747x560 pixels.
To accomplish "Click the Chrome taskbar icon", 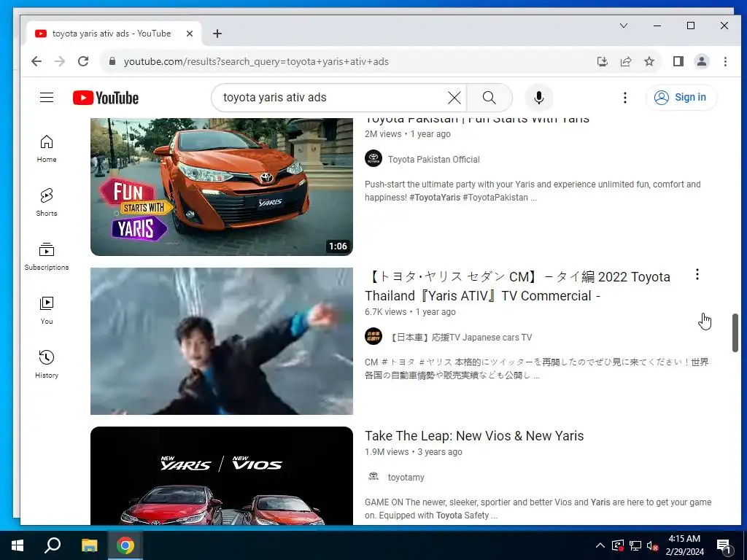I will pos(125,545).
